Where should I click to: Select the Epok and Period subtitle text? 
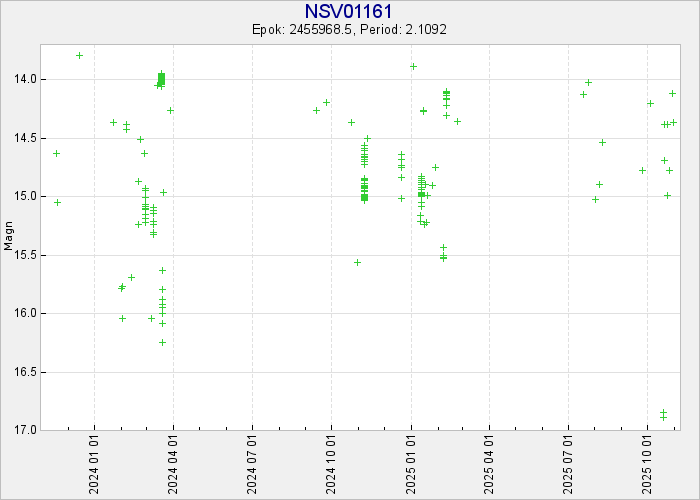click(x=348, y=30)
